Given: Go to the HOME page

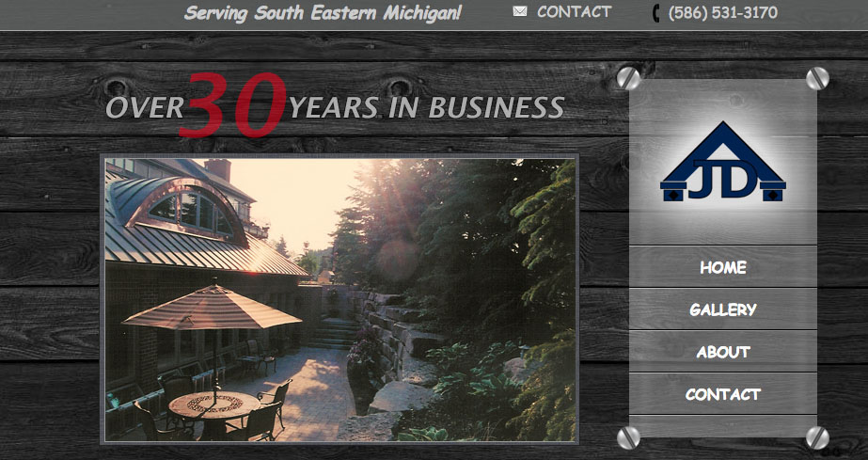Looking at the screenshot, I should pos(722,267).
